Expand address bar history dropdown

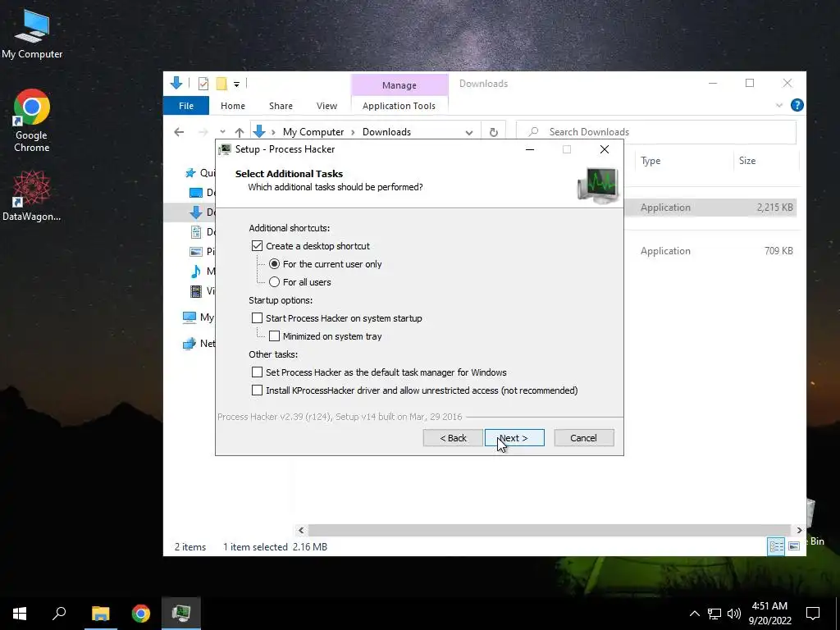(x=469, y=132)
